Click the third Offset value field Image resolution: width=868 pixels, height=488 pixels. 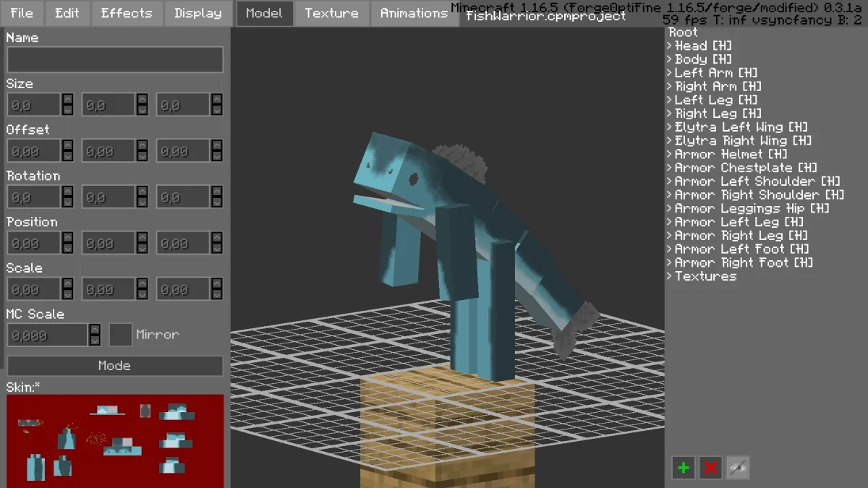point(183,151)
